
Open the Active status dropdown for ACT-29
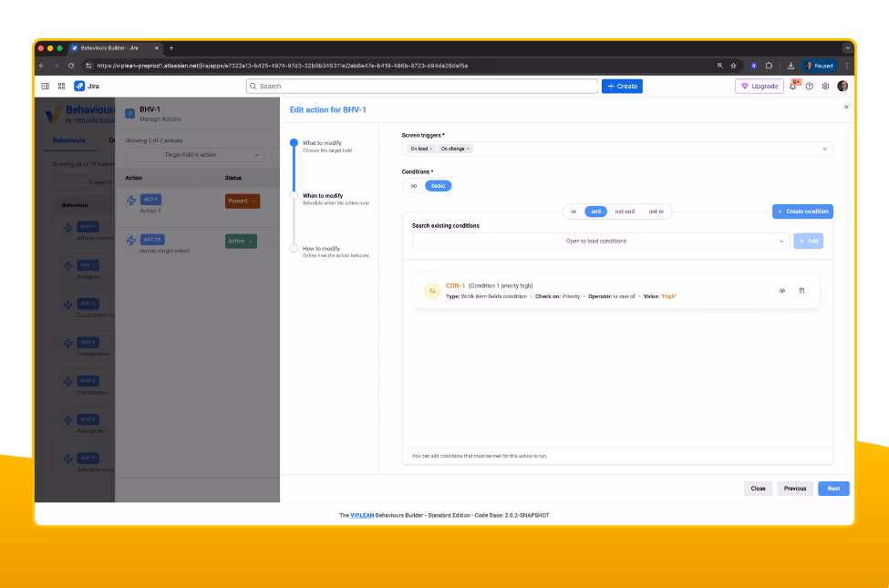pos(241,242)
